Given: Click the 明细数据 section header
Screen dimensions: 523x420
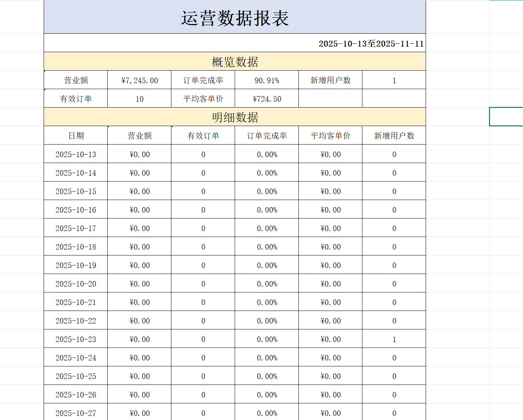Looking at the screenshot, I should click(x=235, y=117).
